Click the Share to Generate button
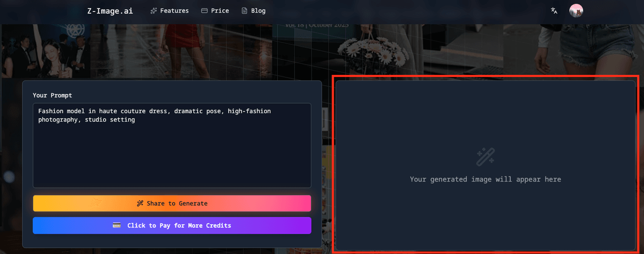The width and height of the screenshot is (644, 254). pos(172,203)
